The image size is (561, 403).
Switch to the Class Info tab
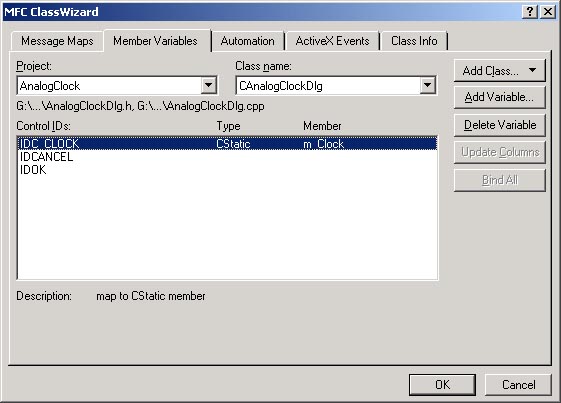point(414,41)
